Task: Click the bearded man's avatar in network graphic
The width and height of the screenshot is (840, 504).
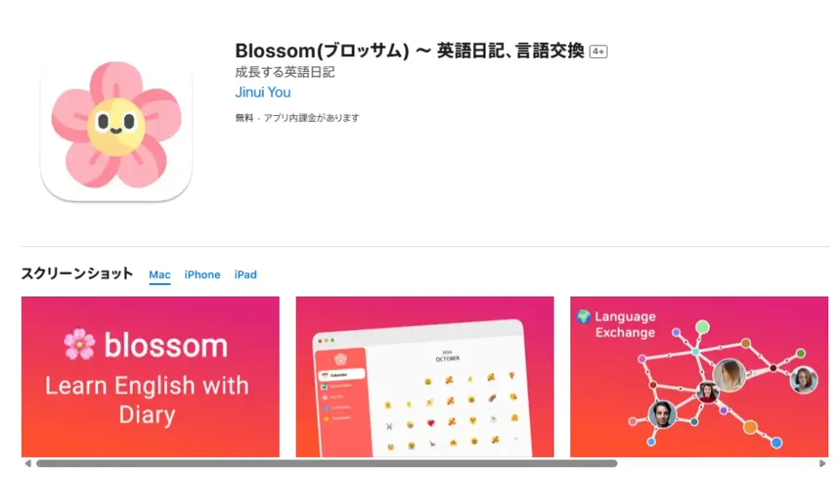Action: tap(662, 413)
